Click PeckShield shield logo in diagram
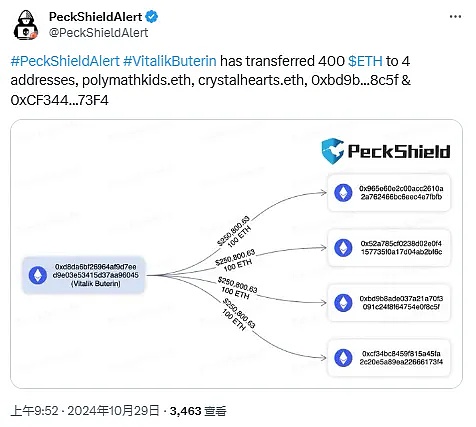 point(333,151)
